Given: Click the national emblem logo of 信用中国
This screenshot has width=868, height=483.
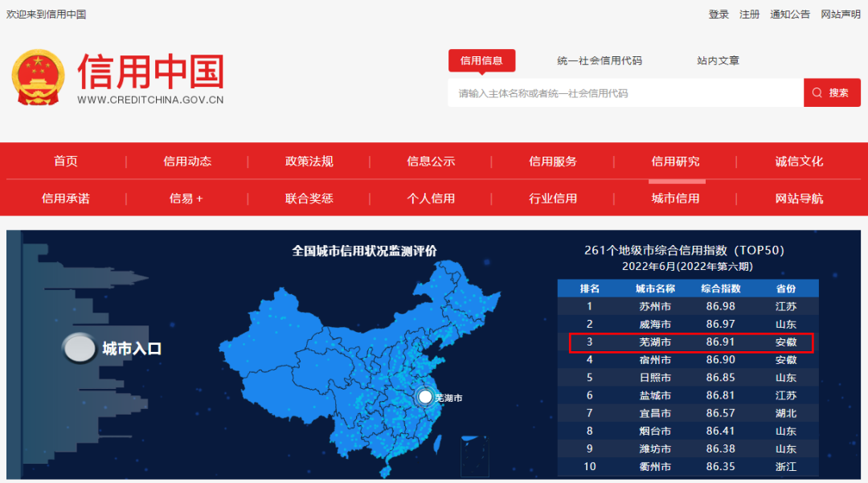Looking at the screenshot, I should (x=38, y=78).
